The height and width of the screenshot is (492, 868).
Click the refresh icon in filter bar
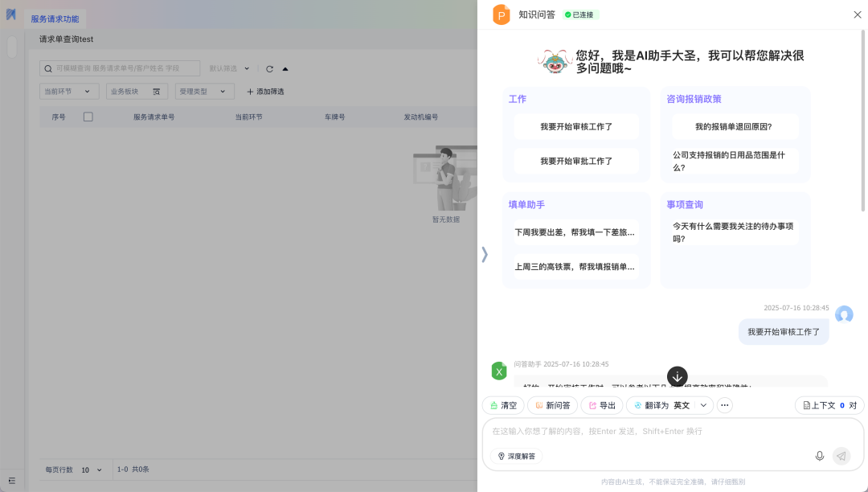[269, 69]
